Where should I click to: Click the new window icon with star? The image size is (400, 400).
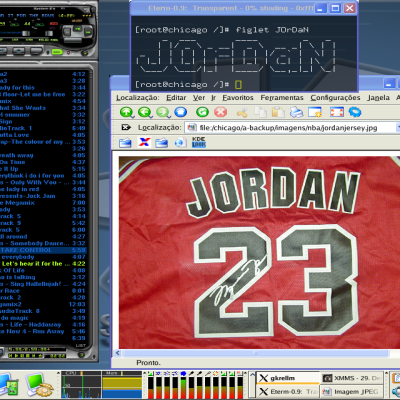[x=315, y=112]
